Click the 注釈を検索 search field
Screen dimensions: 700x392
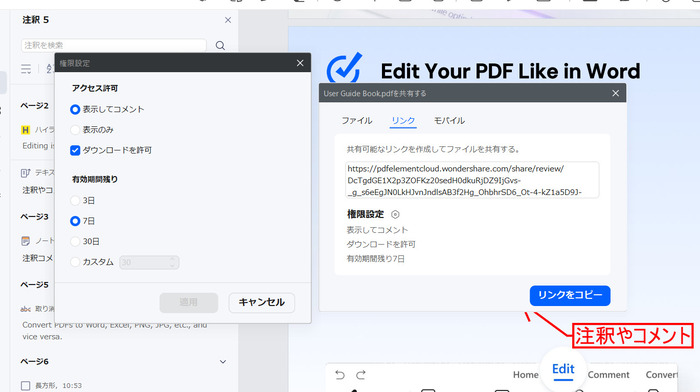[x=114, y=45]
